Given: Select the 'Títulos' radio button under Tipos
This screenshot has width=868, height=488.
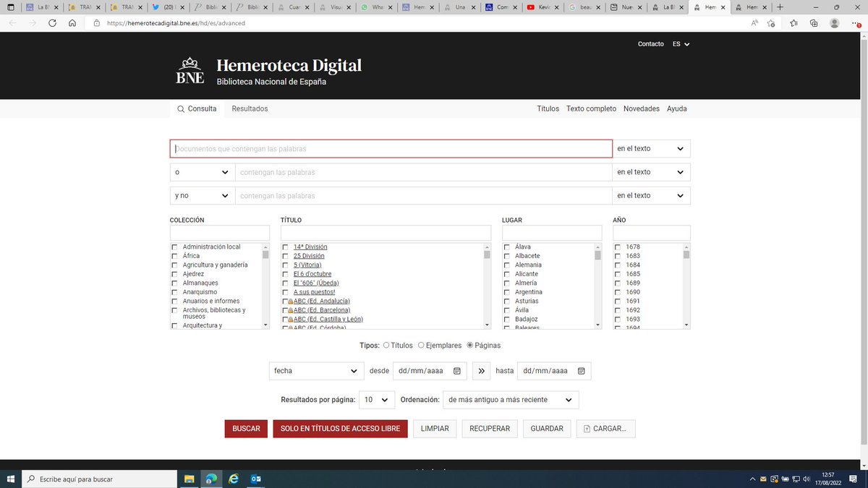Looking at the screenshot, I should 388,345.
